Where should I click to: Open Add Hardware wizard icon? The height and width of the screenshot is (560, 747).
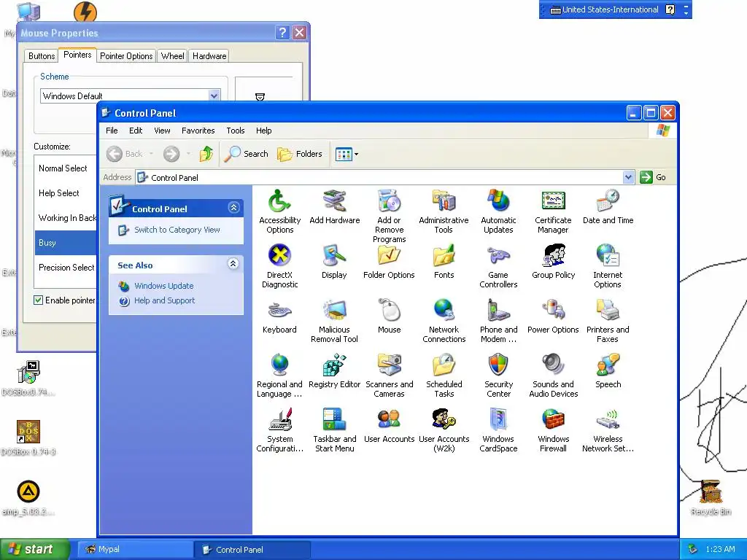coord(334,207)
